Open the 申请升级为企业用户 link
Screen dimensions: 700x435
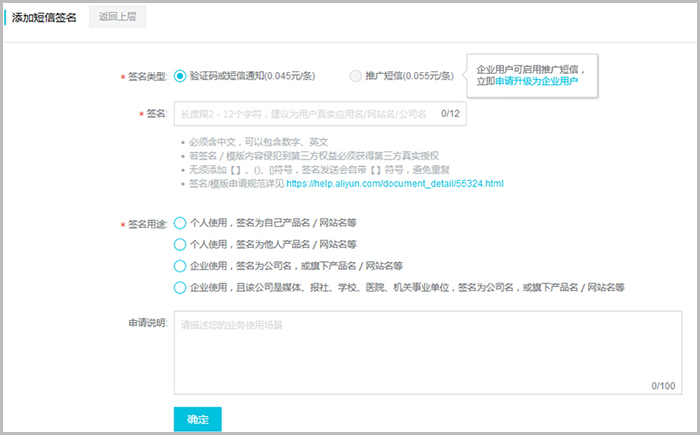click(537, 80)
